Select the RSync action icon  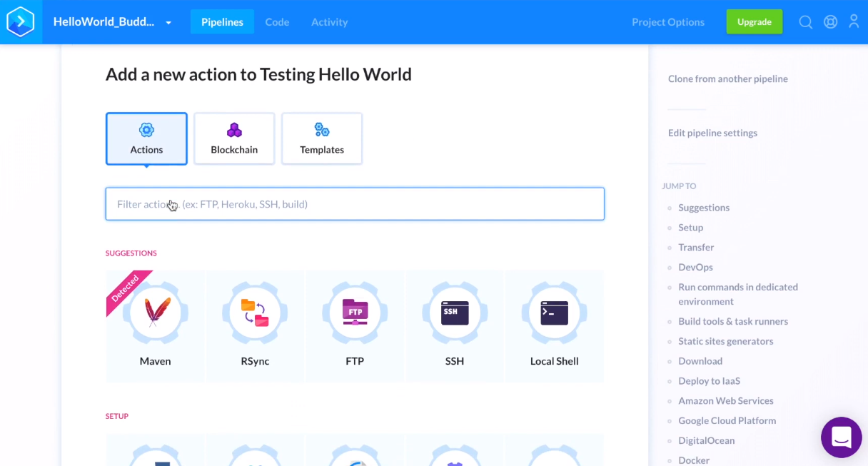pos(255,312)
